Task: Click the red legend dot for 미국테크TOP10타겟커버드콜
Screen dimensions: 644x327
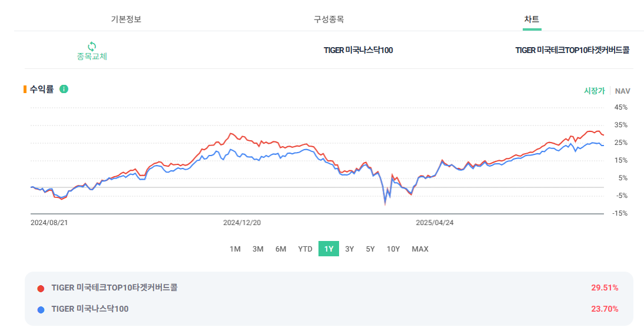Action: point(41,288)
